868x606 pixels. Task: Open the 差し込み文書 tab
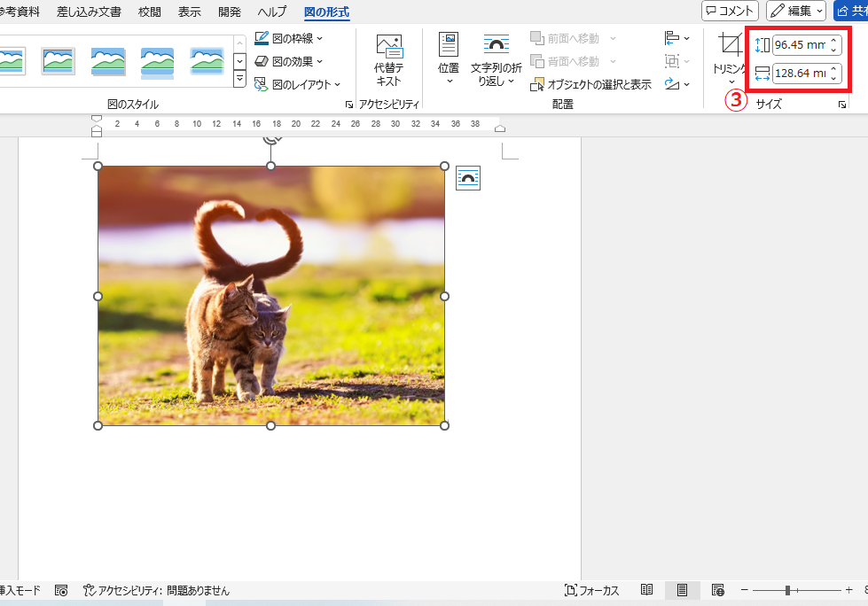coord(89,12)
